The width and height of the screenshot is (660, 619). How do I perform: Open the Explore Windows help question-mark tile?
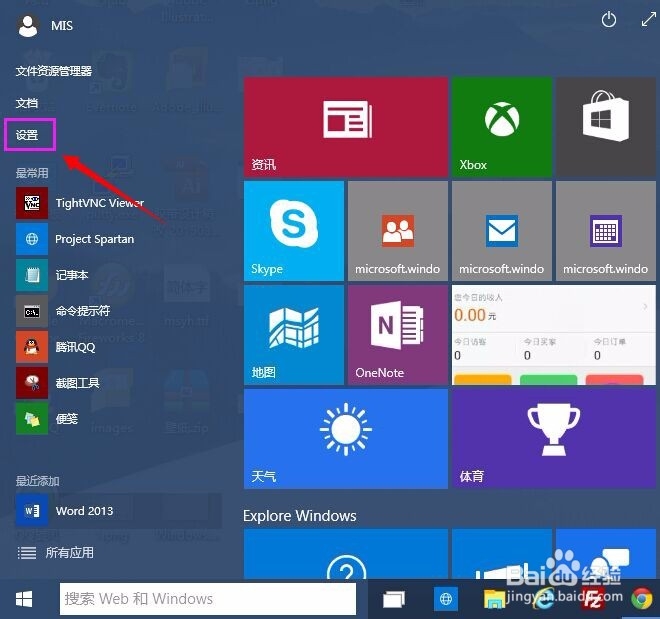click(346, 554)
